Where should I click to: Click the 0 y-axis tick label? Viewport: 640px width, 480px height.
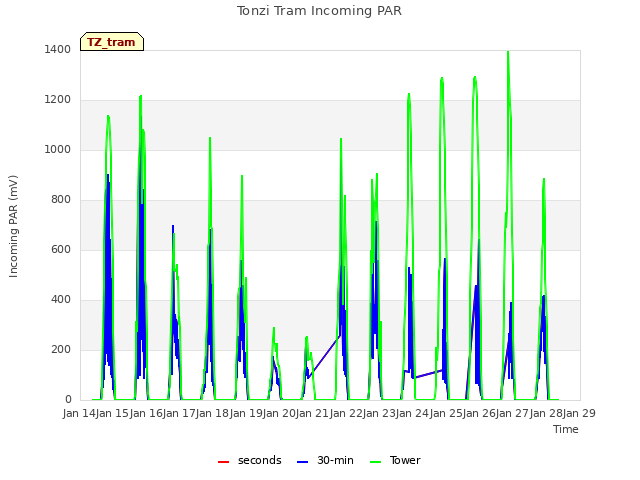pos(68,400)
